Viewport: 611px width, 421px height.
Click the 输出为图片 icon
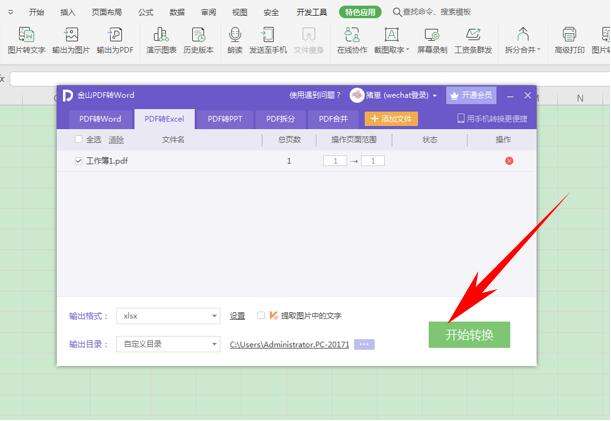click(71, 35)
